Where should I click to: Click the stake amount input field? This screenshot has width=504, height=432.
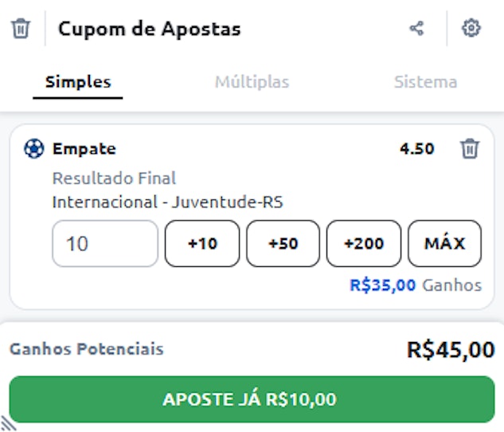(105, 244)
